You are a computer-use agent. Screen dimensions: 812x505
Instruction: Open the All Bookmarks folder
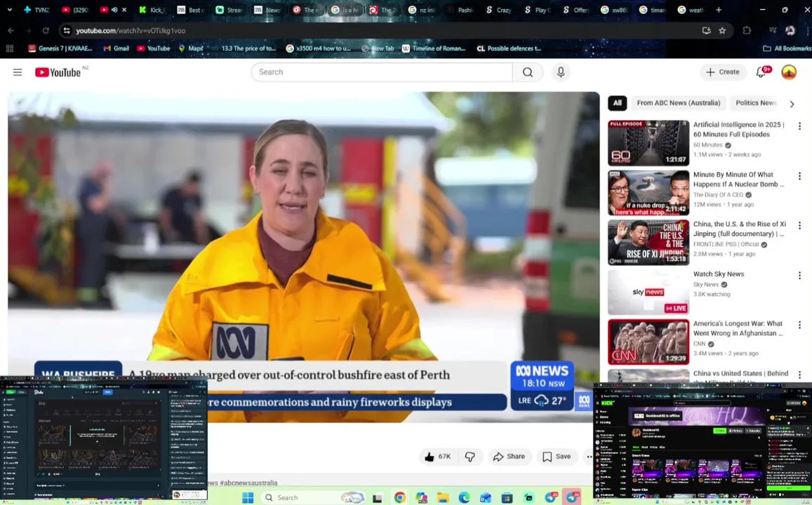(787, 48)
